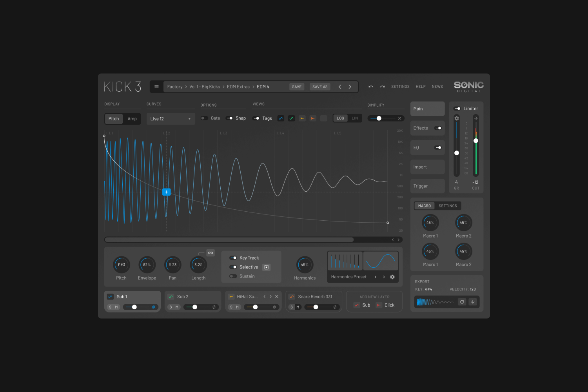Toggle the Snap option switch
Screen dimensions: 588x392
(x=230, y=118)
